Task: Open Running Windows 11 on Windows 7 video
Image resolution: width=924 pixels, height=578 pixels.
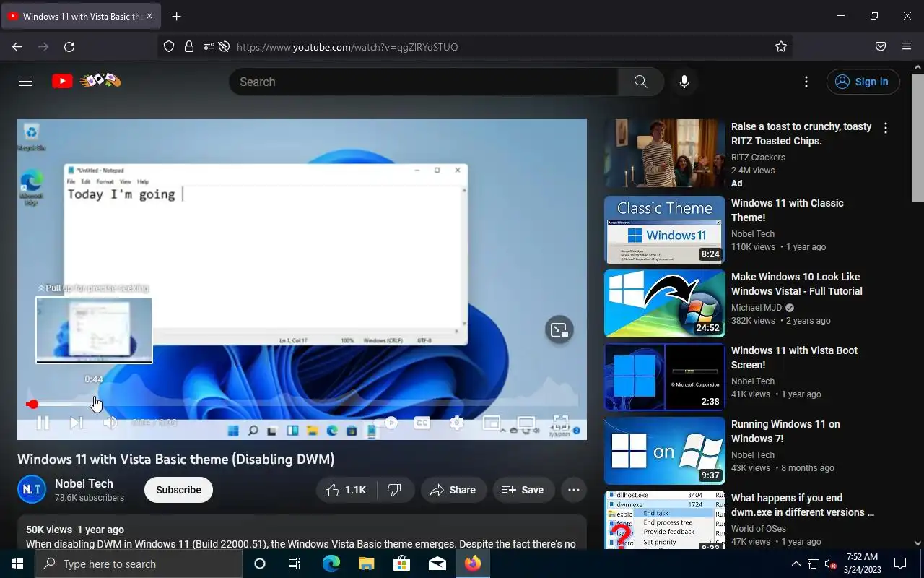Action: (785, 431)
